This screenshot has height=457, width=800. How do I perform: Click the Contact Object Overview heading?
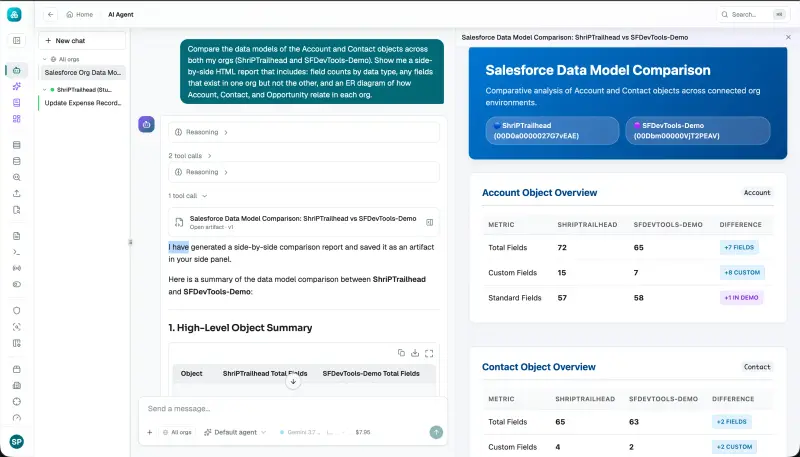538,367
